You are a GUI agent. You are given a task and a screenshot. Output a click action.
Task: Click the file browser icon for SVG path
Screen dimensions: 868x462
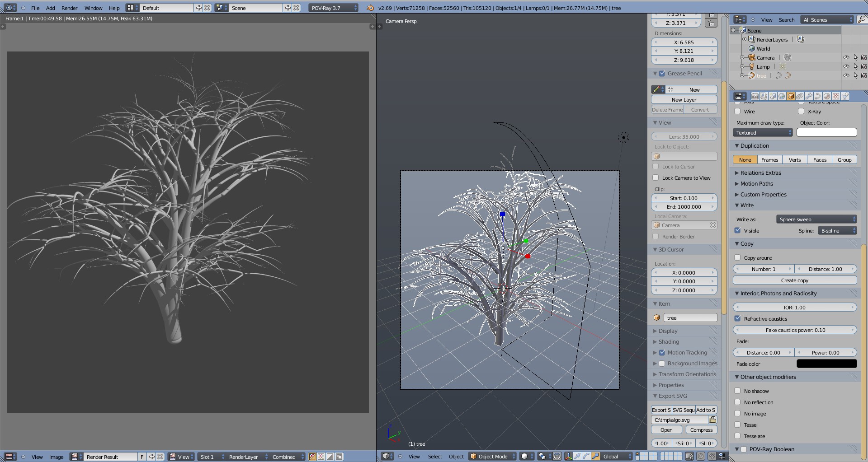712,420
